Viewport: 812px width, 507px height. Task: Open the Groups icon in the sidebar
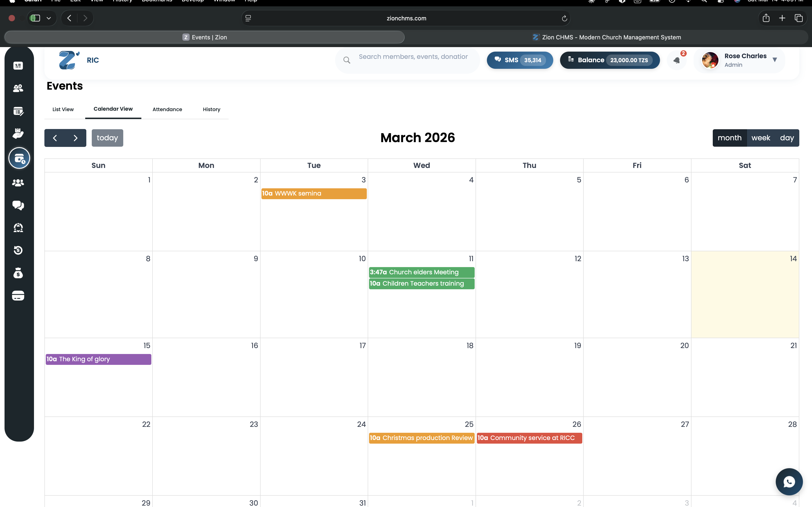18,183
